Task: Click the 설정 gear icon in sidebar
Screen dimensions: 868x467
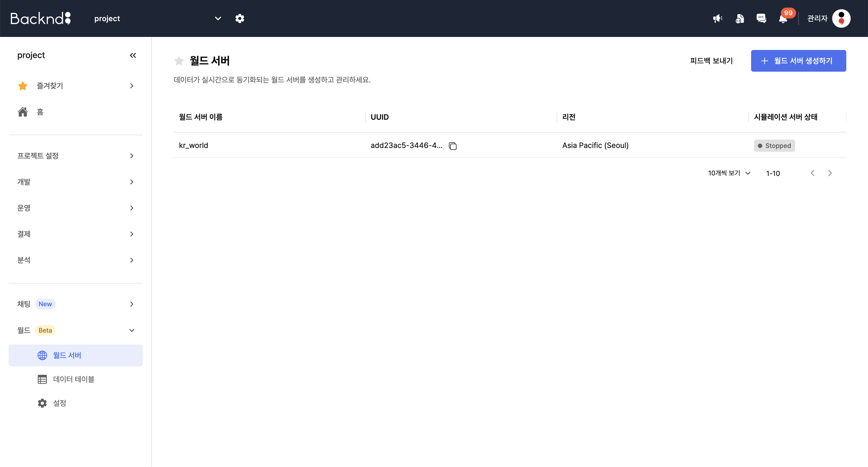Action: 42,403
